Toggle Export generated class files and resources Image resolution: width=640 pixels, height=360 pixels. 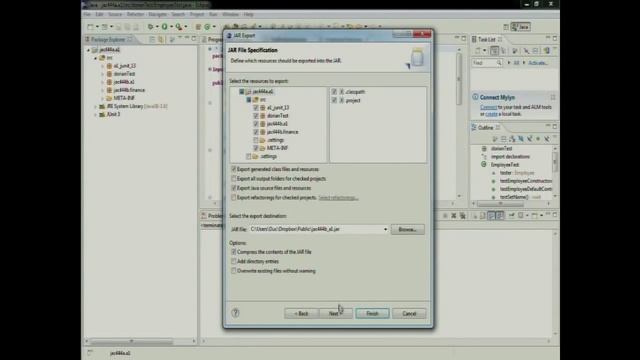pos(234,169)
